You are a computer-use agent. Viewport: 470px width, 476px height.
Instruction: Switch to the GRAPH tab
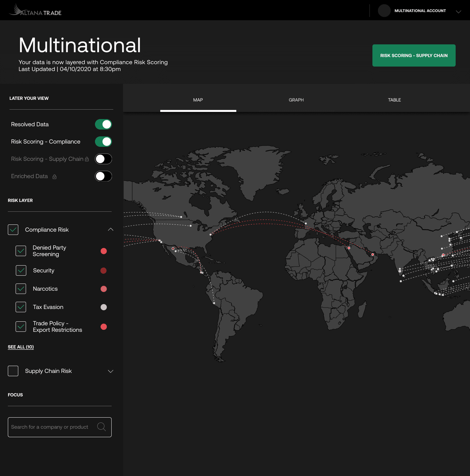click(x=296, y=100)
